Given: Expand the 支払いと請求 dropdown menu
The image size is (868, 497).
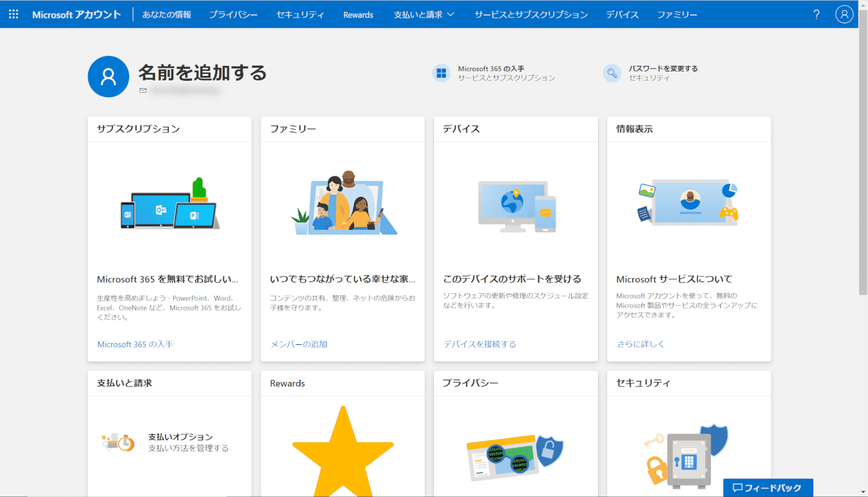Looking at the screenshot, I should coord(424,14).
